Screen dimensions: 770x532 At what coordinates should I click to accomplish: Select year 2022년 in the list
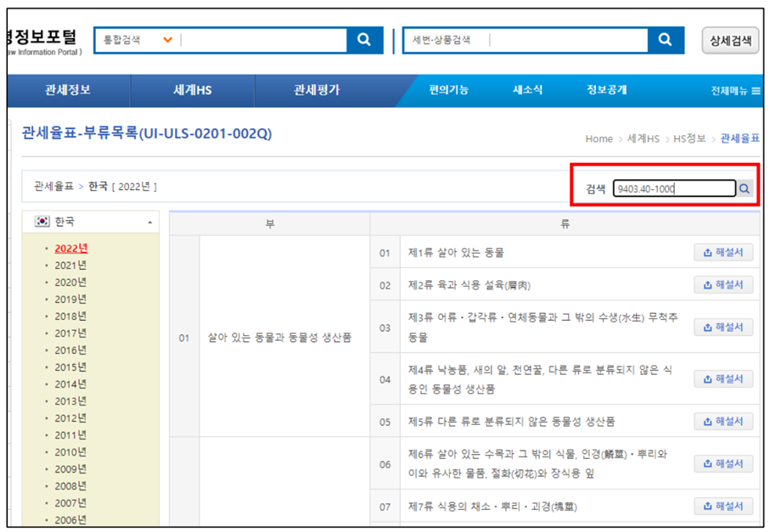(x=70, y=249)
